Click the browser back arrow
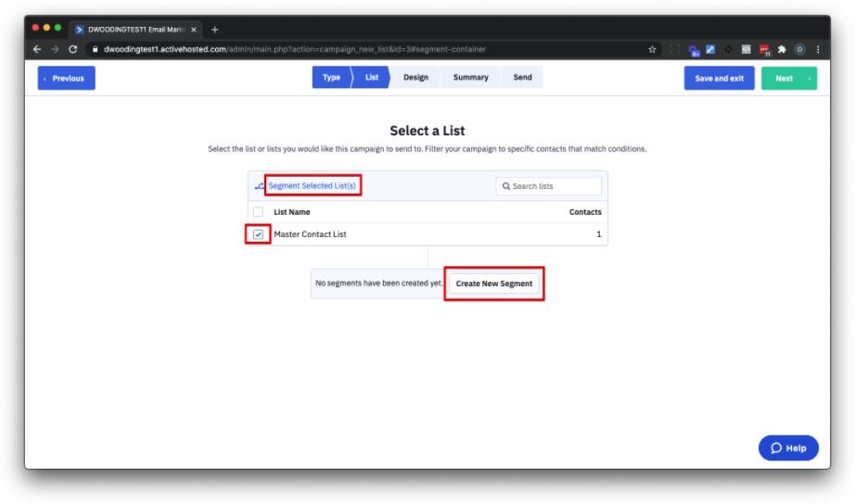 38,49
